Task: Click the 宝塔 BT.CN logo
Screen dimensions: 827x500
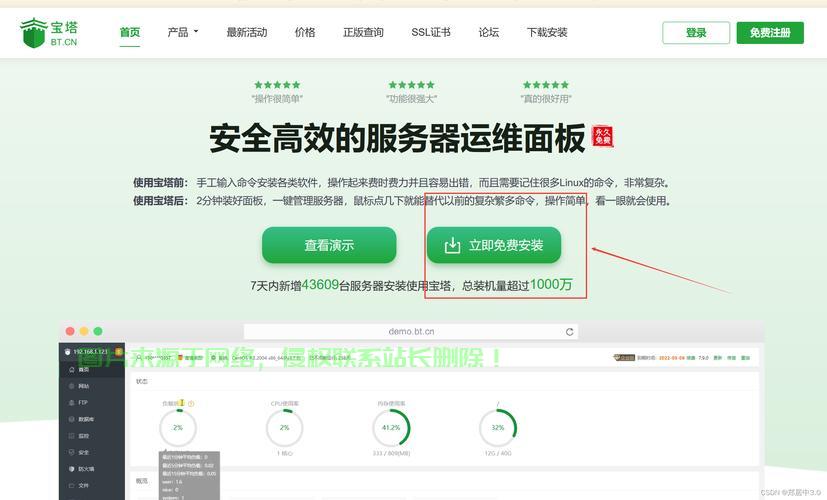Action: pos(49,33)
